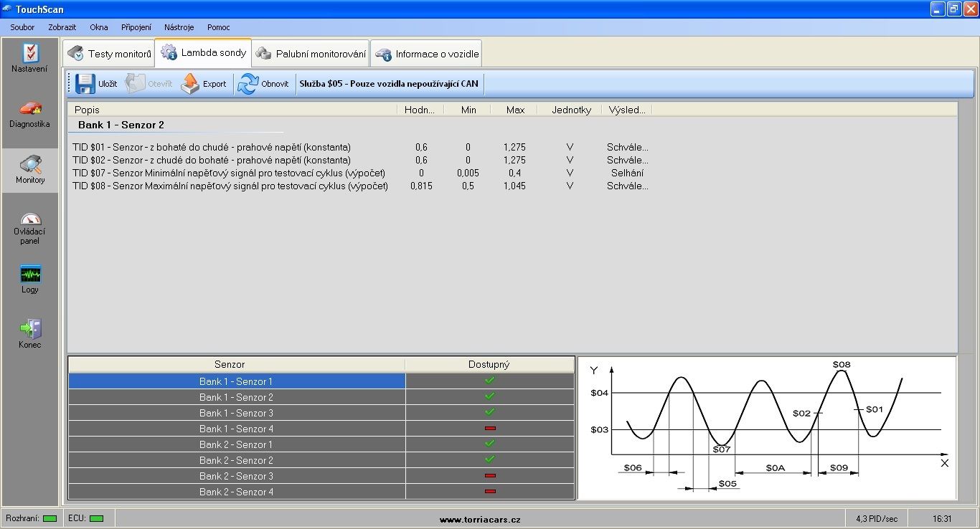Open the Pomoc menu

click(x=218, y=27)
